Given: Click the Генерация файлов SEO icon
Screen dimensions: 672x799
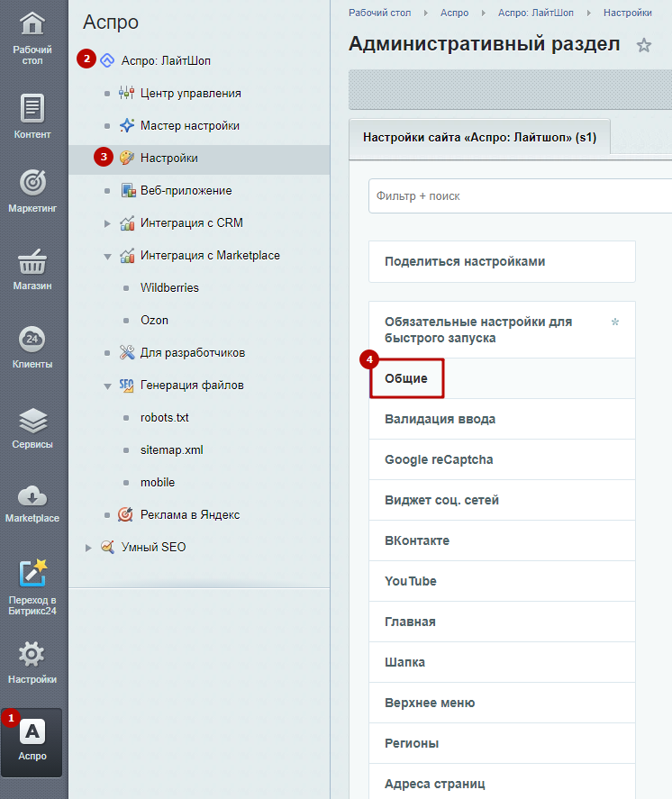Looking at the screenshot, I should pos(126,386).
